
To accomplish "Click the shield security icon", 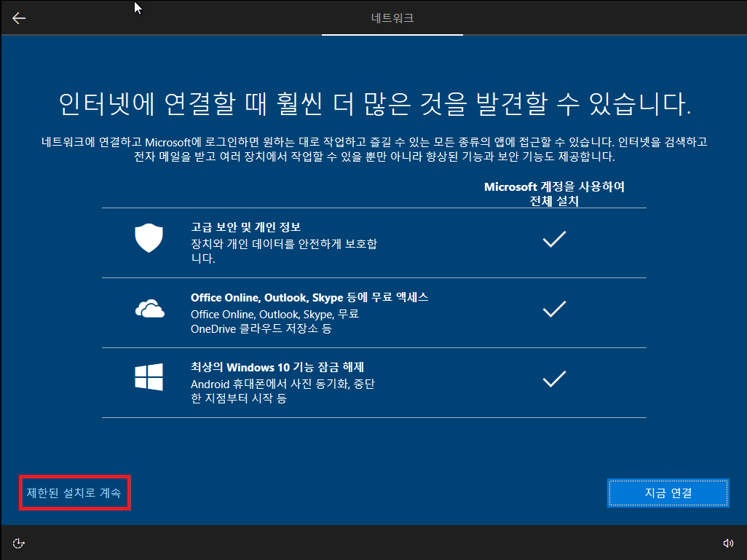I will tap(149, 238).
